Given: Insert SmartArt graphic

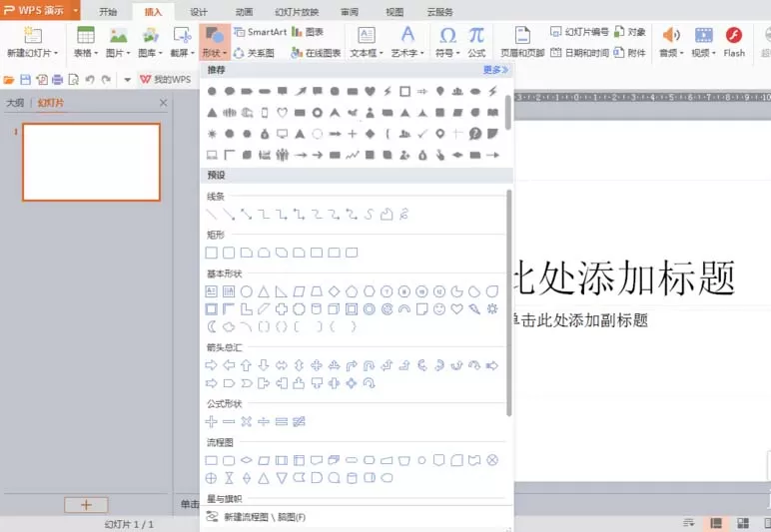Looking at the screenshot, I should [261, 32].
